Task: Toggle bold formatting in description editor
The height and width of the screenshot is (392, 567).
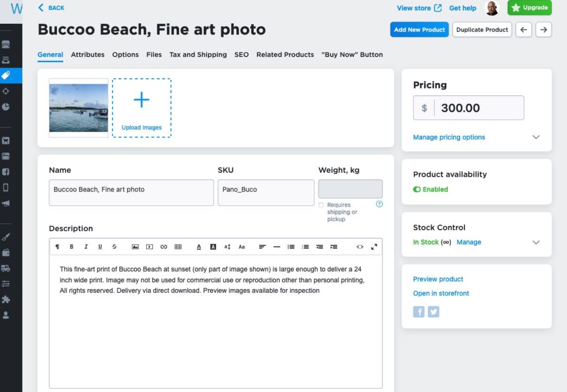Action: (71, 247)
